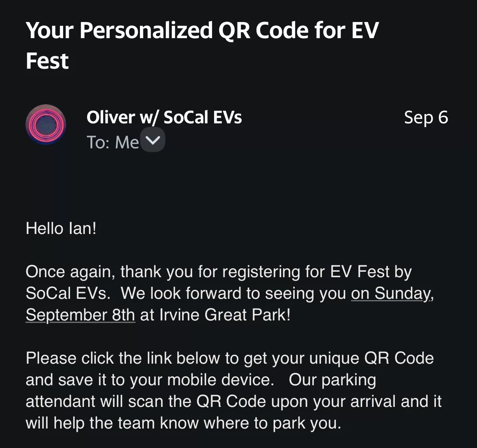Click the sender's pink circular avatar
This screenshot has width=477, height=448.
pyautogui.click(x=46, y=124)
